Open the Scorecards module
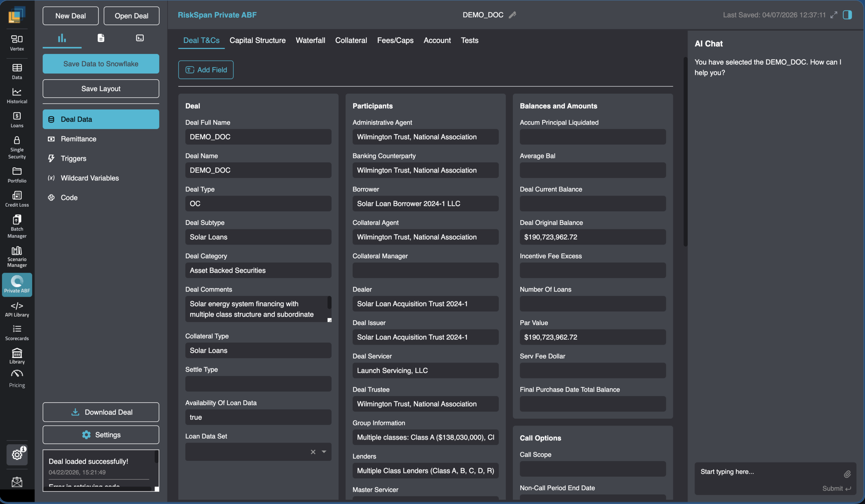 17,333
